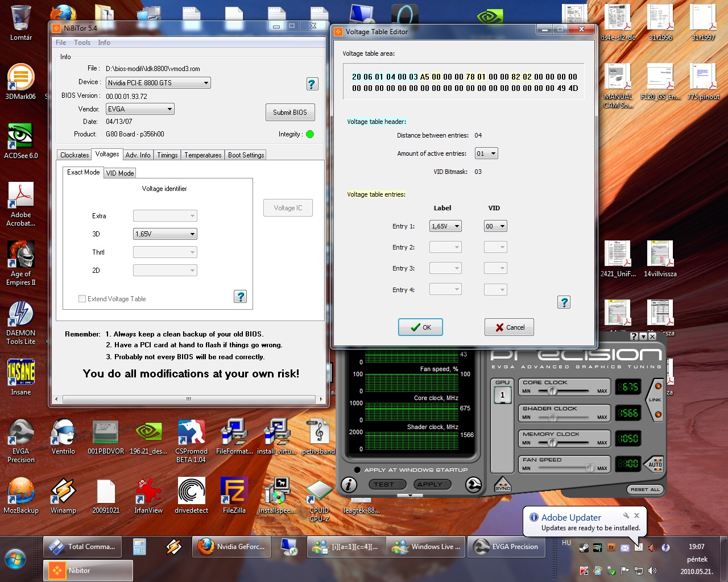
Task: Open the Windows Start orb
Action: pyautogui.click(x=15, y=559)
